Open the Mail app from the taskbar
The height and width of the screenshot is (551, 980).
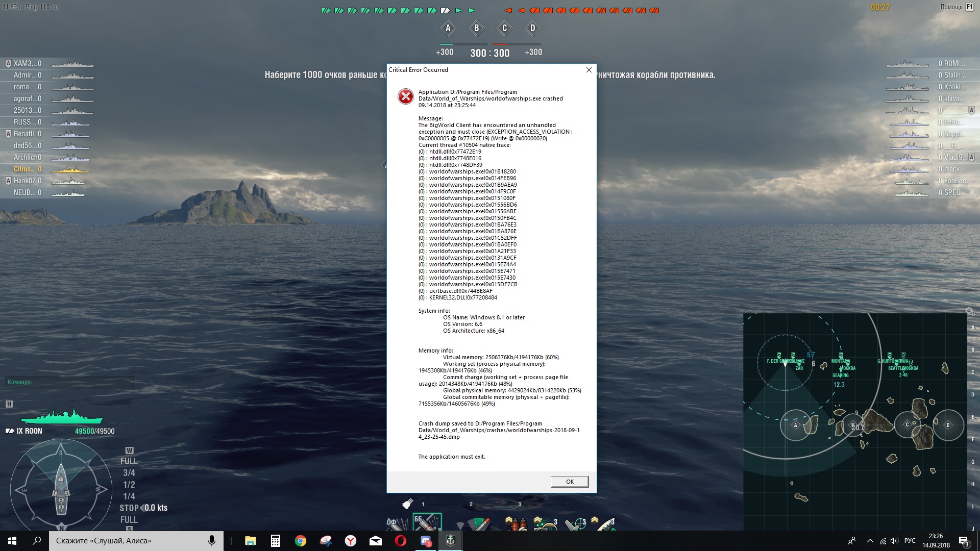tap(375, 541)
